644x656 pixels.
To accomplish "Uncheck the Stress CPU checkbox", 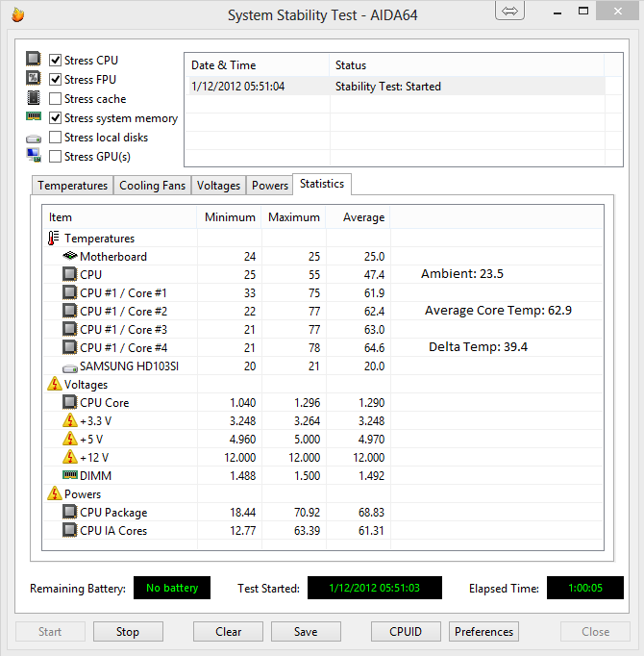I will [55, 60].
